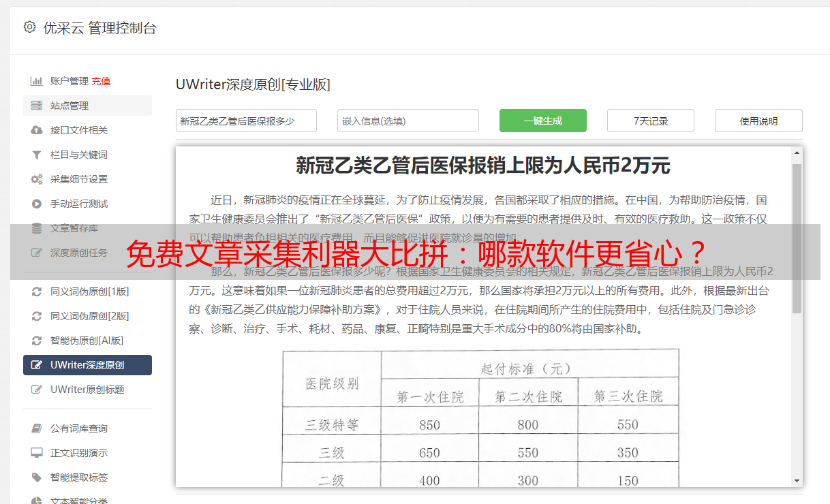
Task: Click the server icon next to 站点管理
Action: [37, 106]
